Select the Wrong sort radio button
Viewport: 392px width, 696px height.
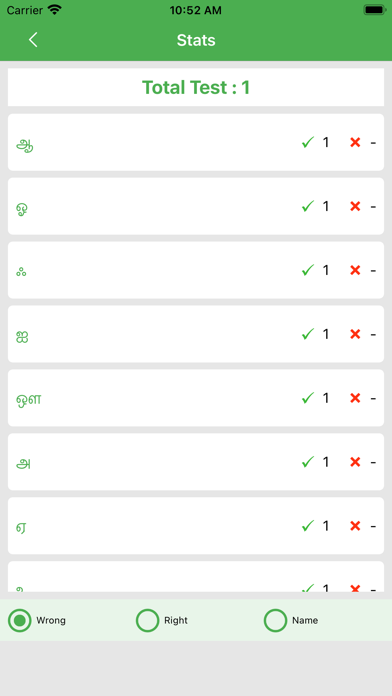(20, 620)
